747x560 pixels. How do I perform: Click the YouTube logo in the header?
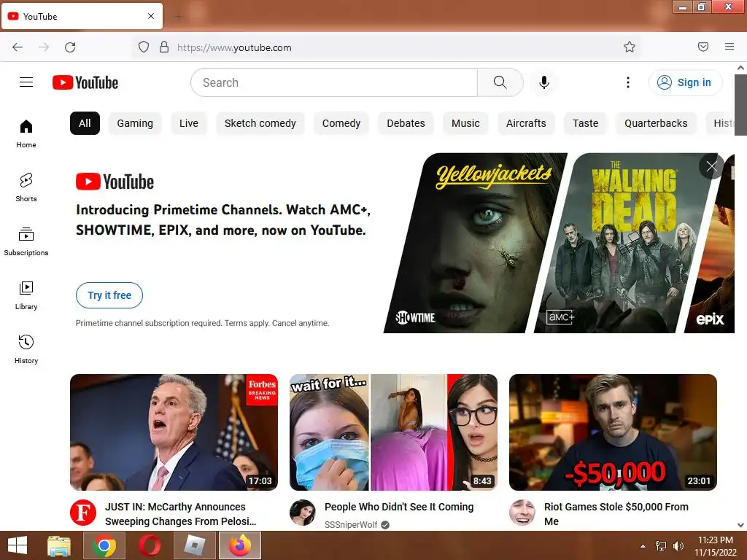tap(85, 82)
